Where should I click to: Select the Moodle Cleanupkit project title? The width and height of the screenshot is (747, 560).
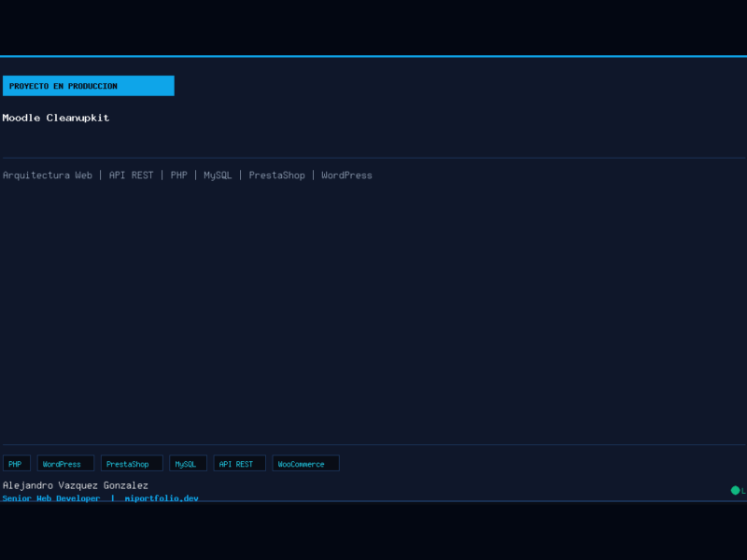click(56, 118)
